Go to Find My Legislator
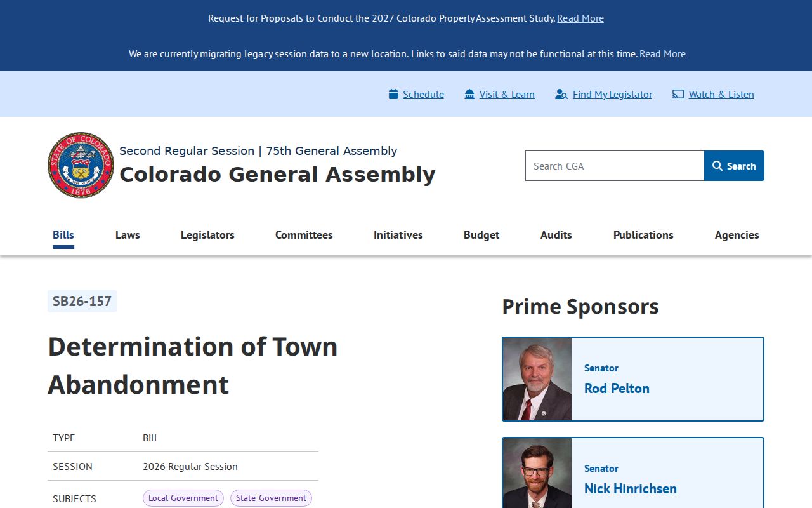Image resolution: width=812 pixels, height=508 pixels. pos(612,94)
